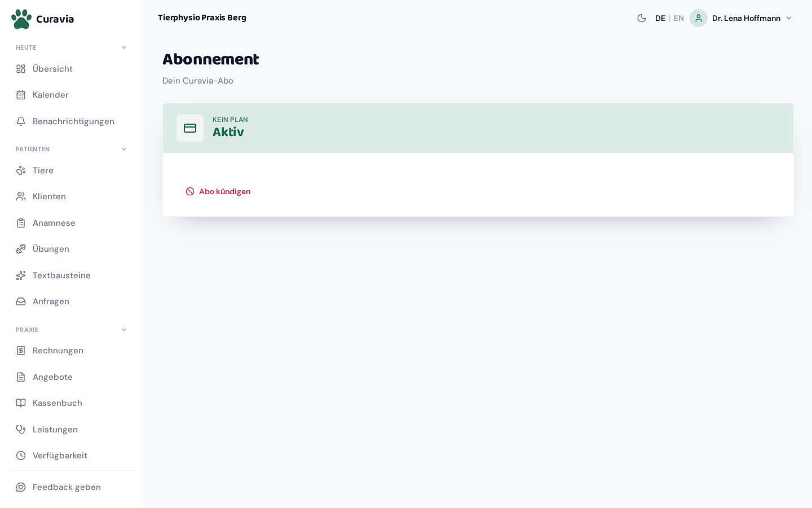The width and height of the screenshot is (812, 508).
Task: Click Feedback geben link
Action: tap(72, 487)
